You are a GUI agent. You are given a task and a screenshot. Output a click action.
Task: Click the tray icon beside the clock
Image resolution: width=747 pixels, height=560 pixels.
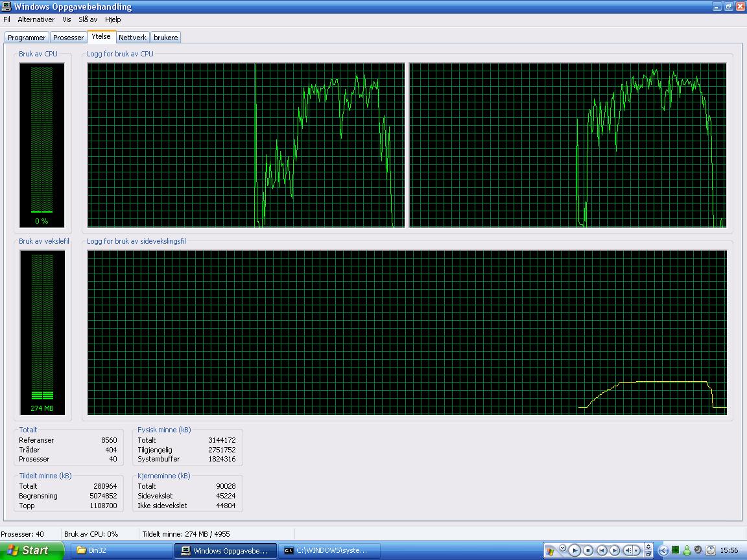pyautogui.click(x=710, y=550)
